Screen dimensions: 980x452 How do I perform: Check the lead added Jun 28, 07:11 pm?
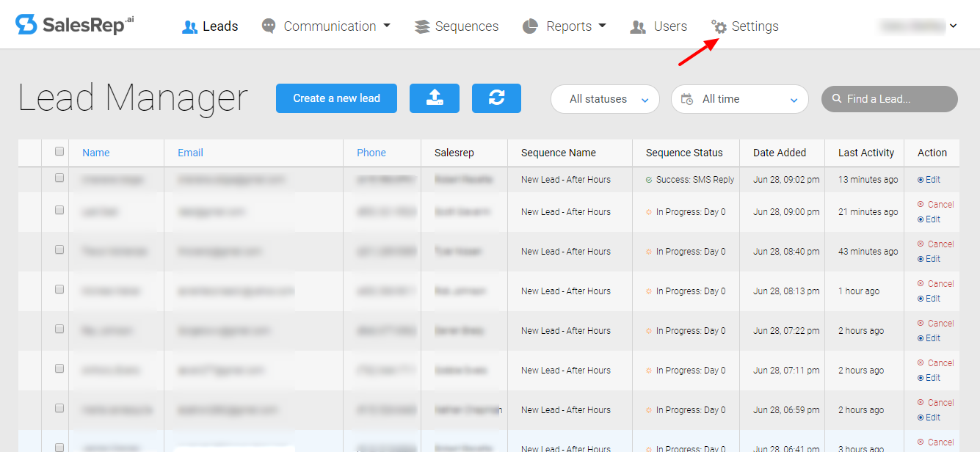pyautogui.click(x=59, y=368)
